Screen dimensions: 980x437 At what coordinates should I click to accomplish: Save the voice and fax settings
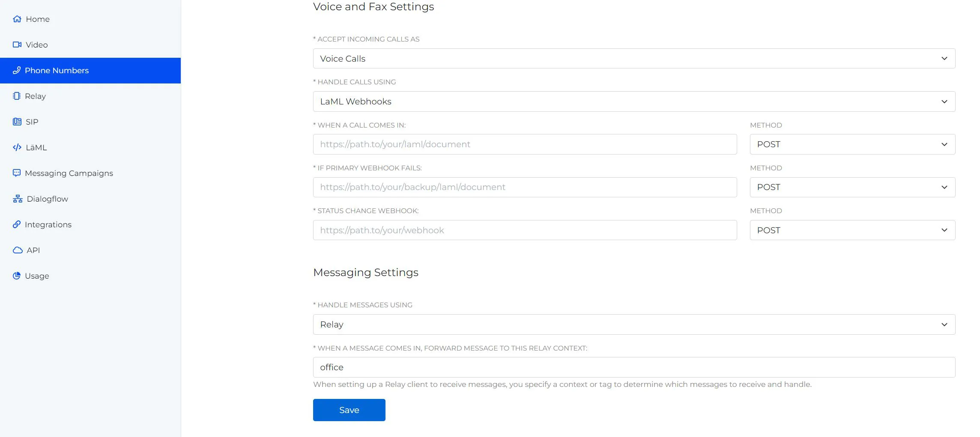[349, 410]
